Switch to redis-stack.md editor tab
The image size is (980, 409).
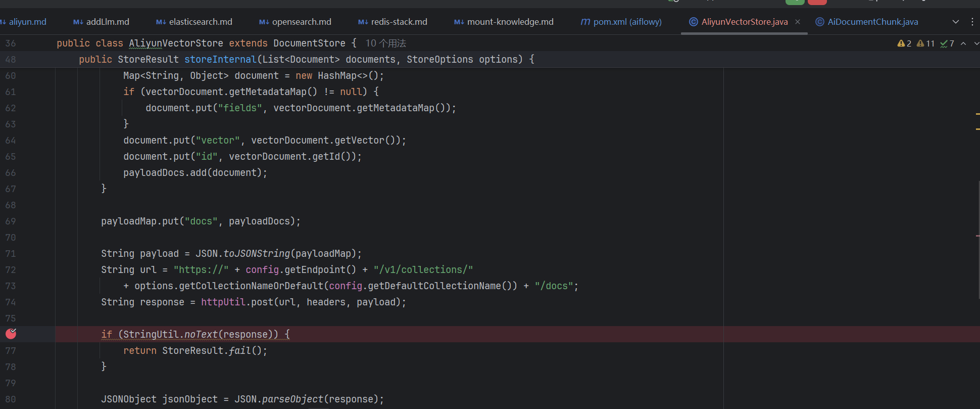tap(399, 22)
